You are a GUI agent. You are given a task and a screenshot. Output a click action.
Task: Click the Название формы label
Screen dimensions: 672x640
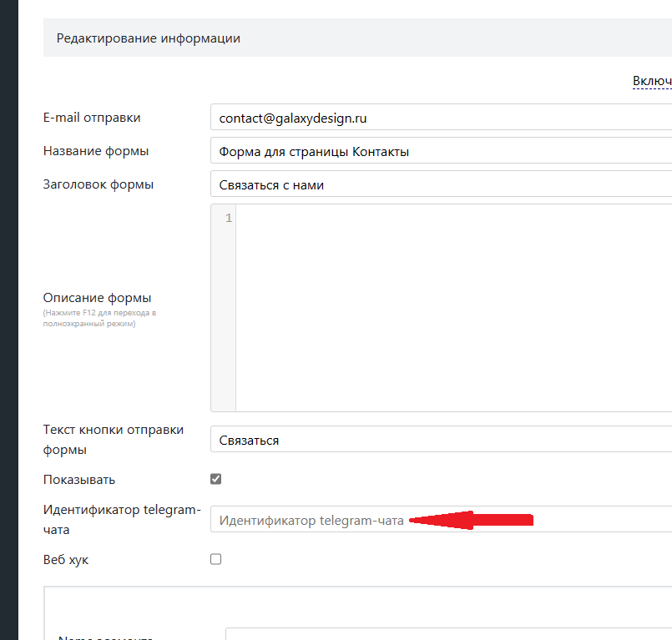(x=96, y=151)
